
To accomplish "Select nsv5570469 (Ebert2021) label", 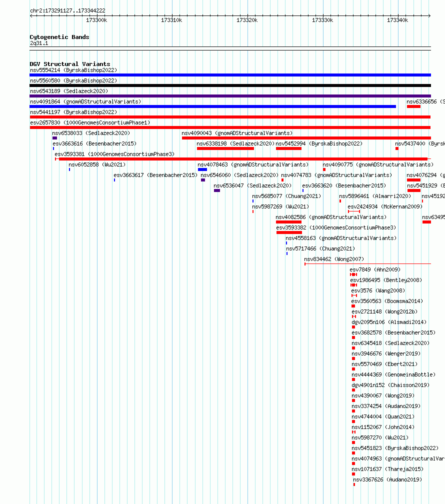I will 384,364.
